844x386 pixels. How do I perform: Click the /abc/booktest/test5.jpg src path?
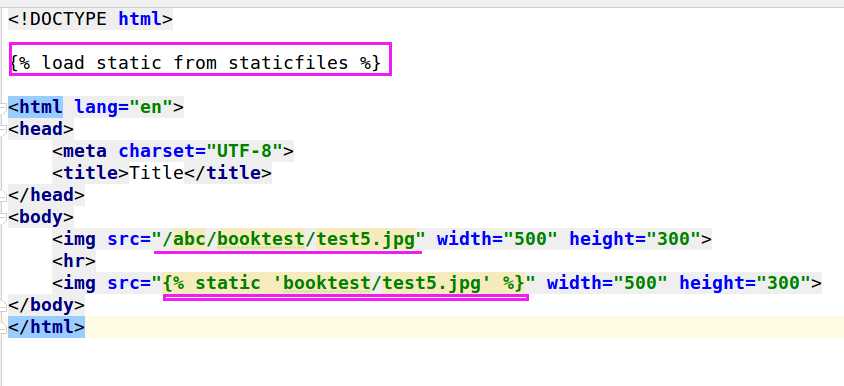[289, 239]
